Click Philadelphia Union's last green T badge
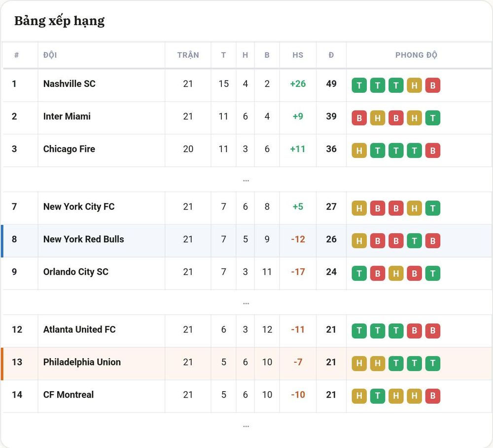493x448 pixels. pyautogui.click(x=433, y=363)
